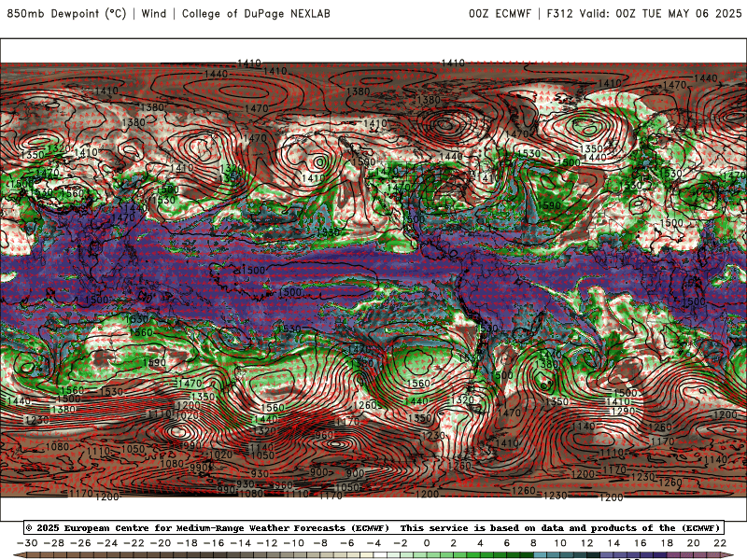The image size is (747, 560).
Task: Click the -20 color scale label
Action: [x=161, y=543]
